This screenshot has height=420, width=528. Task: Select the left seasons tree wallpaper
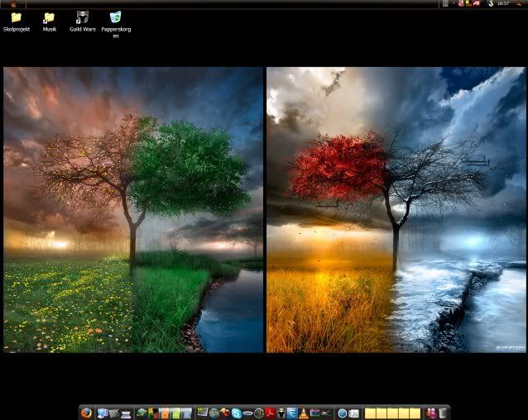[133, 210]
